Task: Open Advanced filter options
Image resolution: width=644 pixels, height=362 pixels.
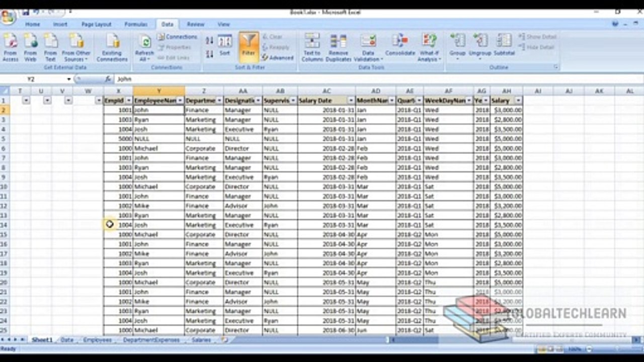Action: [x=277, y=58]
